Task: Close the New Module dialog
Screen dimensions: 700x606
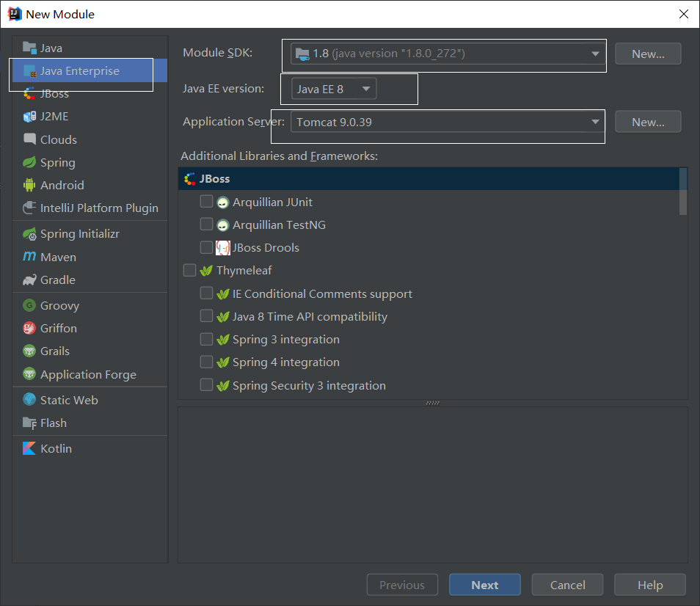Action: (683, 14)
